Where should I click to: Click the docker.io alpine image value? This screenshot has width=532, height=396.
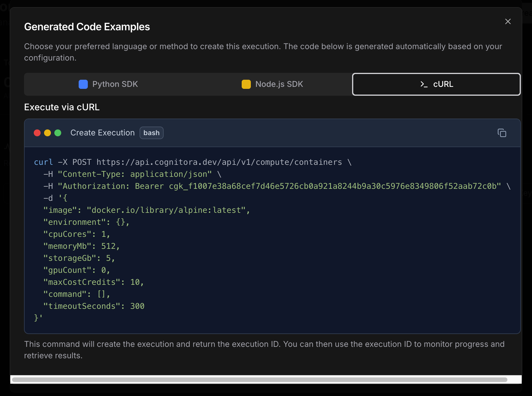pyautogui.click(x=166, y=210)
